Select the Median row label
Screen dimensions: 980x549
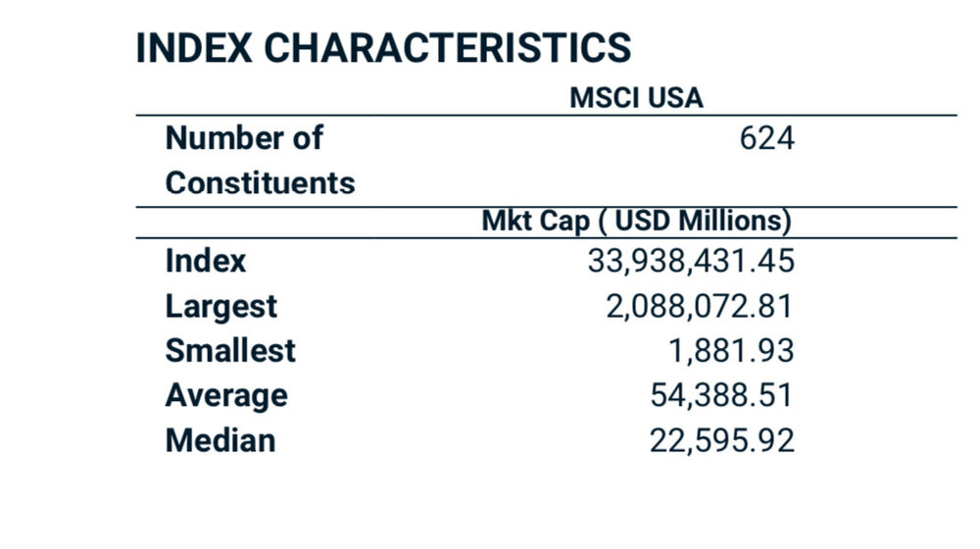[x=220, y=440]
